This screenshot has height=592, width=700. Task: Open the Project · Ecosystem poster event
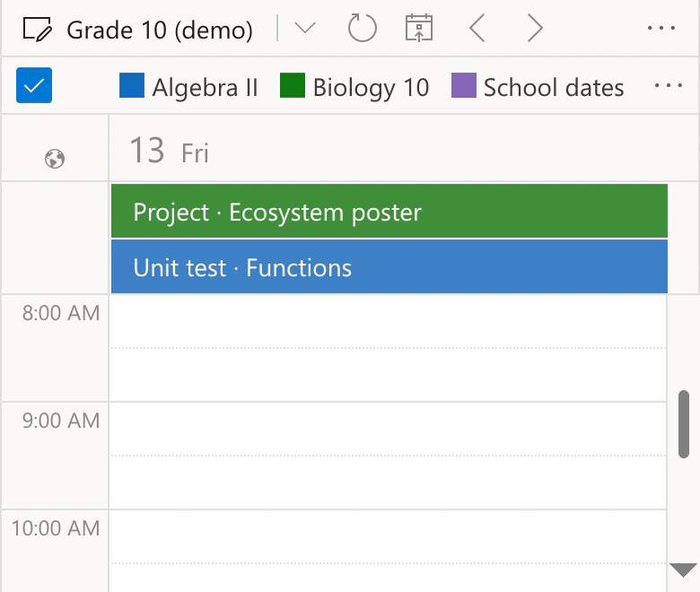[389, 211]
